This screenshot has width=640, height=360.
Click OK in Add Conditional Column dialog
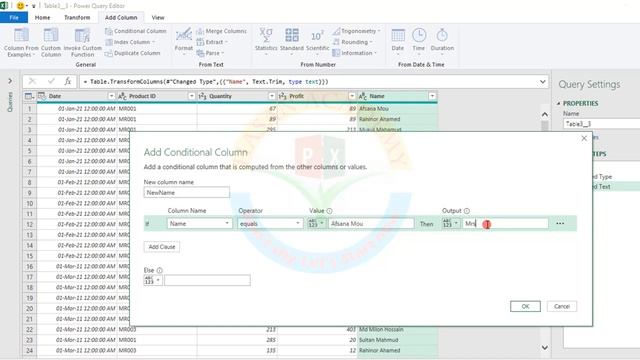pos(525,306)
